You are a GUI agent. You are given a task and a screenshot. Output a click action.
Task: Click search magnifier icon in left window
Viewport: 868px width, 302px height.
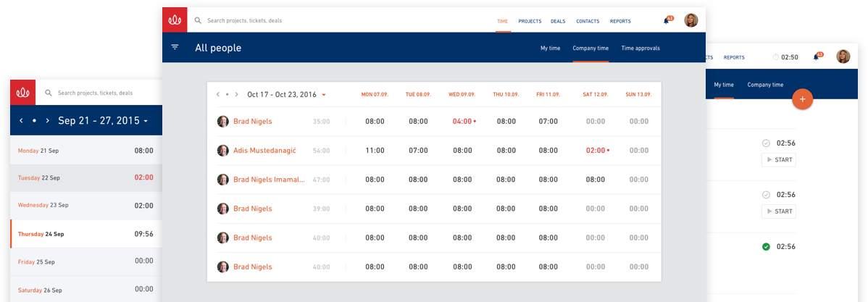point(49,93)
